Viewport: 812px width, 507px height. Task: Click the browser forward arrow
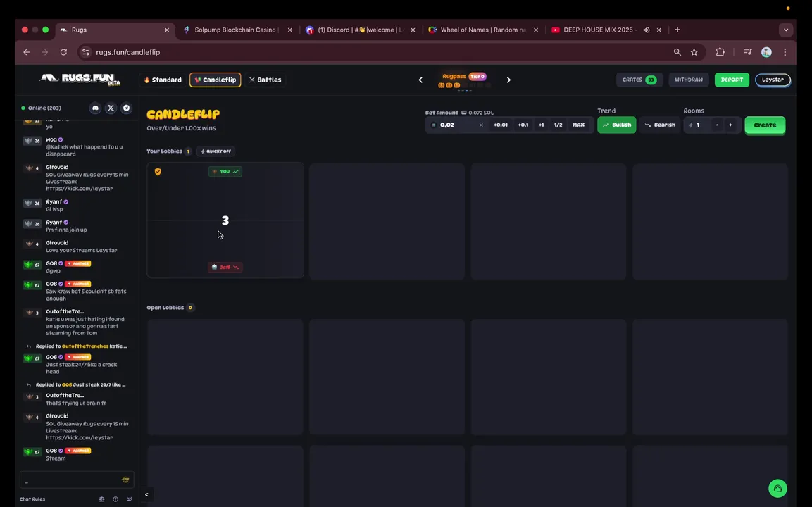(45, 52)
